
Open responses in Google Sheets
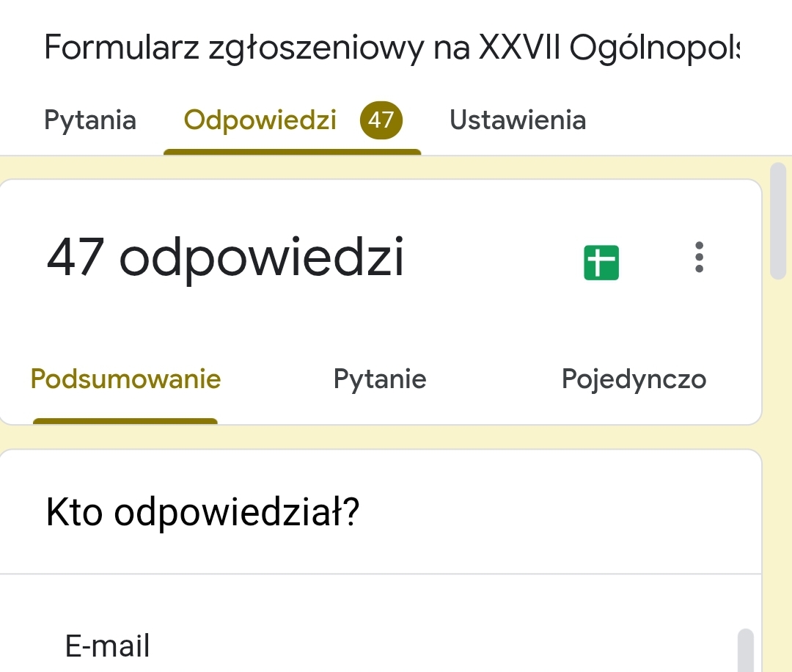[601, 263]
